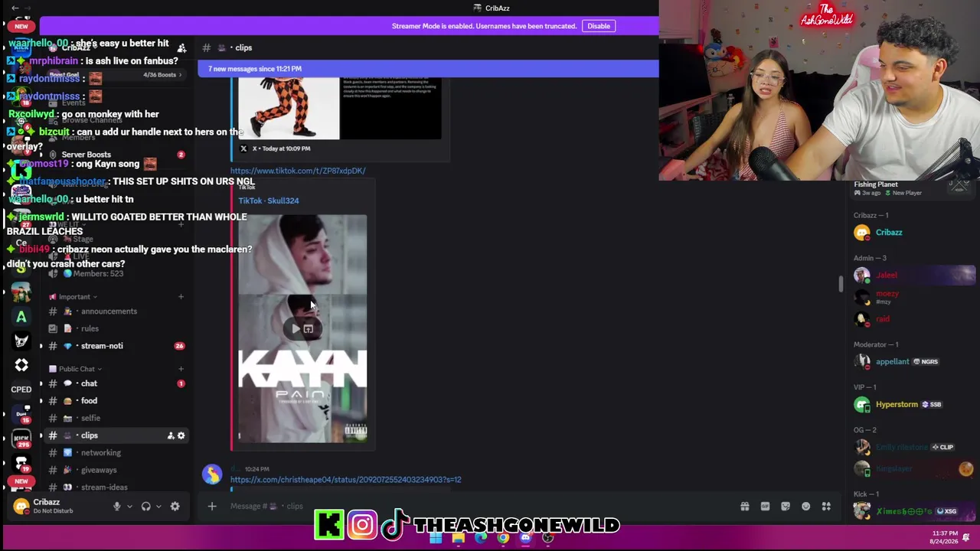The height and width of the screenshot is (551, 980).
Task: Open the giveaways channel
Action: click(x=99, y=471)
